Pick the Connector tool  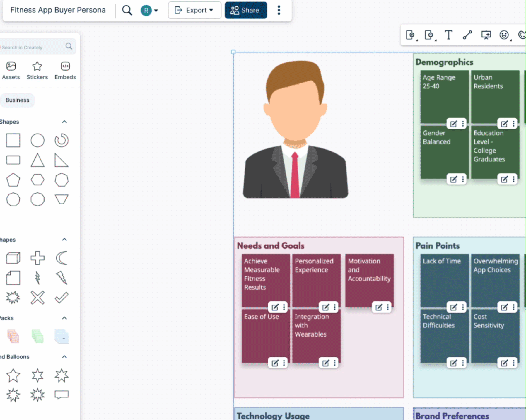pos(467,35)
